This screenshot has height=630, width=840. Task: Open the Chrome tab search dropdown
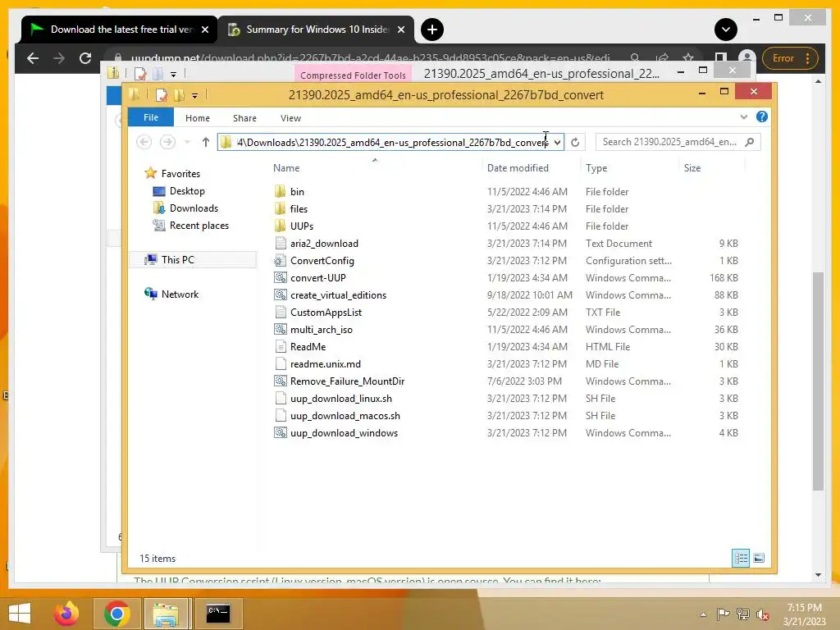pos(725,30)
